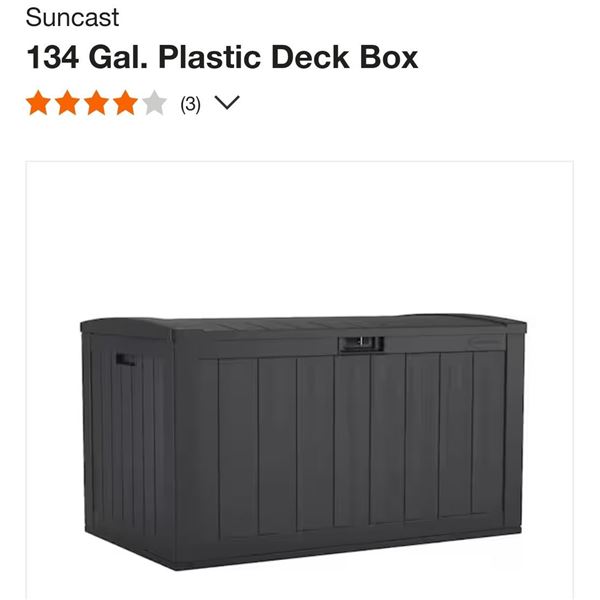Click the first orange rating star
The height and width of the screenshot is (600, 600).
click(38, 103)
